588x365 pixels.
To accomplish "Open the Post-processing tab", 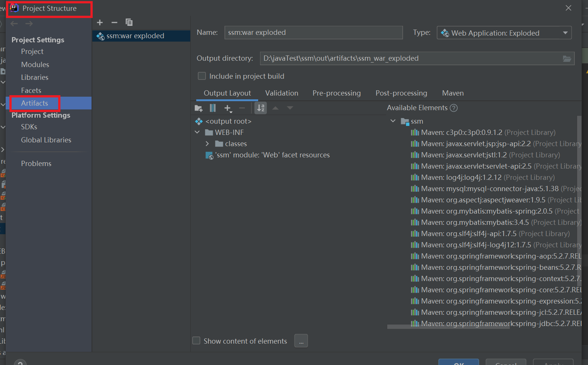I will pos(401,93).
